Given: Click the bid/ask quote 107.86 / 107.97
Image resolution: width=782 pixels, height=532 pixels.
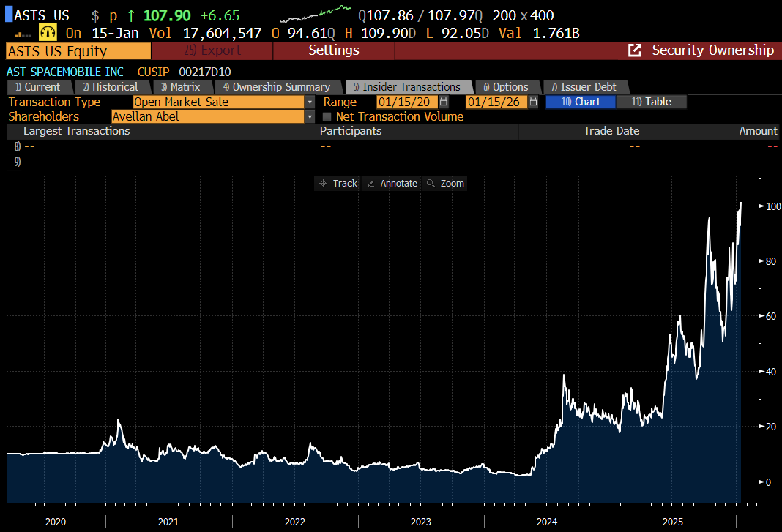Looking at the screenshot, I should click(420, 16).
